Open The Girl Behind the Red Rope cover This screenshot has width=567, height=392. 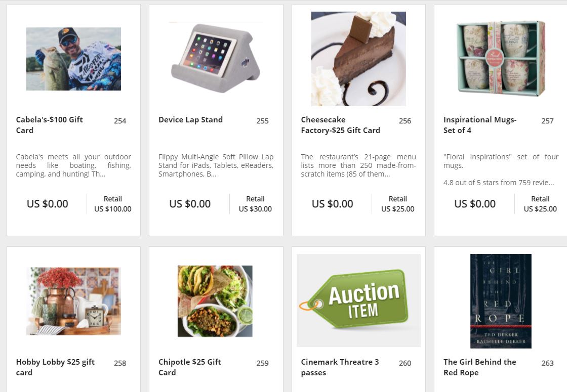click(x=501, y=301)
